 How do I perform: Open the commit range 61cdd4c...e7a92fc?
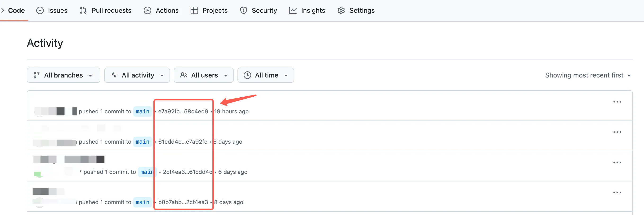click(x=183, y=142)
